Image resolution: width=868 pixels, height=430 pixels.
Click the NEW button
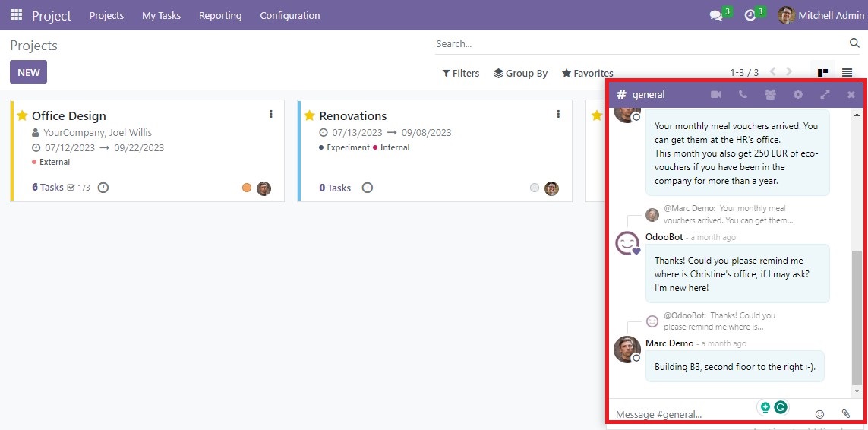tap(28, 72)
